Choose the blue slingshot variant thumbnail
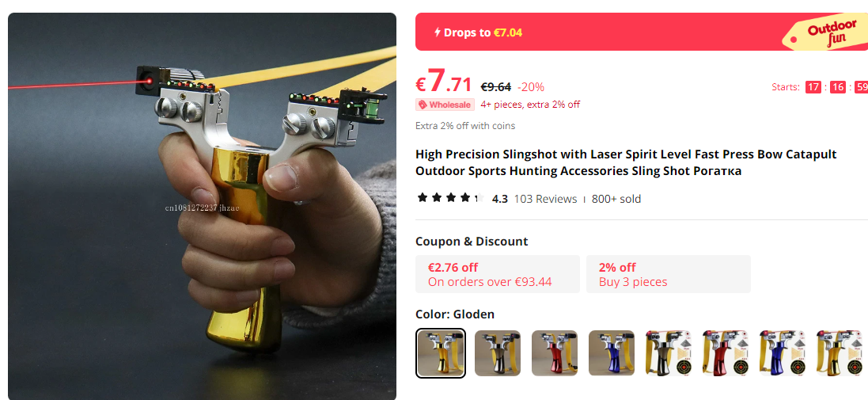This screenshot has height=400, width=868. 612,353
